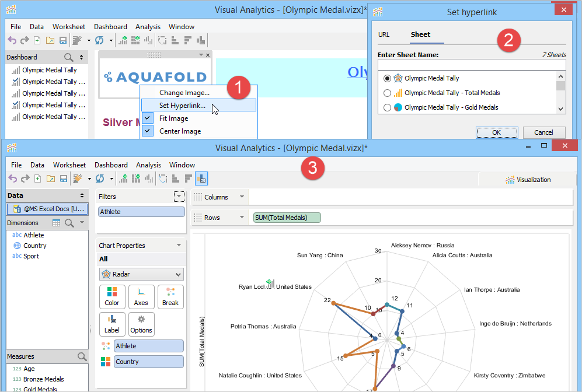Viewport: 582px width, 392px height.
Task: Open Axes chart property
Action: tap(141, 297)
